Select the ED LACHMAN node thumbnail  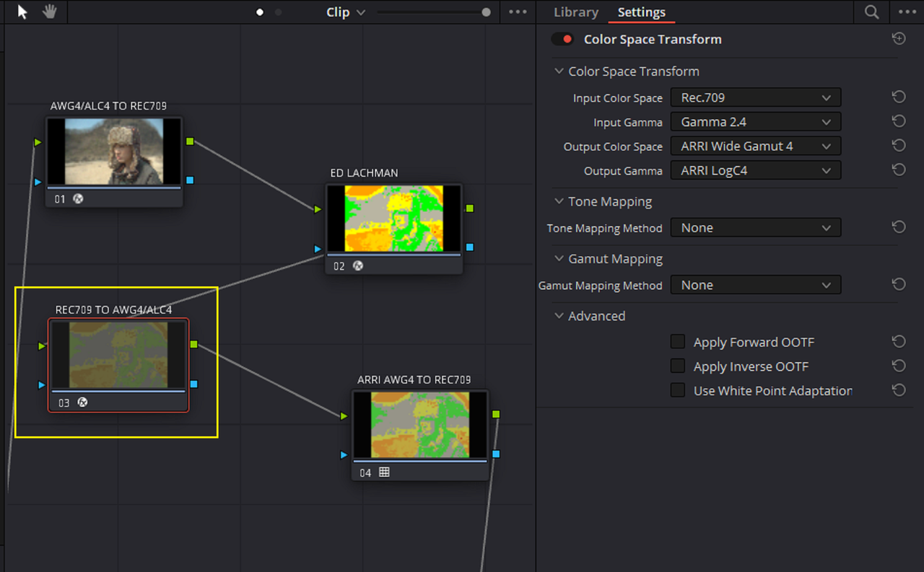(393, 218)
